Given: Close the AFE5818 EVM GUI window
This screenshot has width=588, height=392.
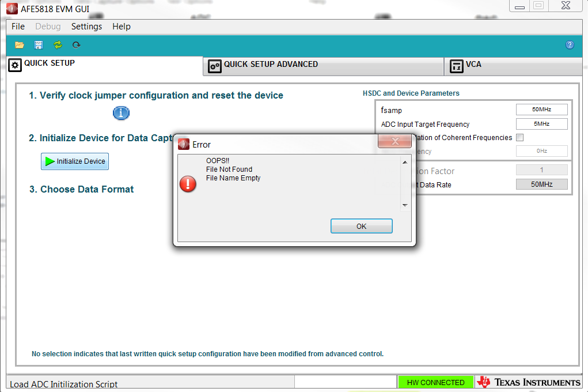Looking at the screenshot, I should [566, 6].
